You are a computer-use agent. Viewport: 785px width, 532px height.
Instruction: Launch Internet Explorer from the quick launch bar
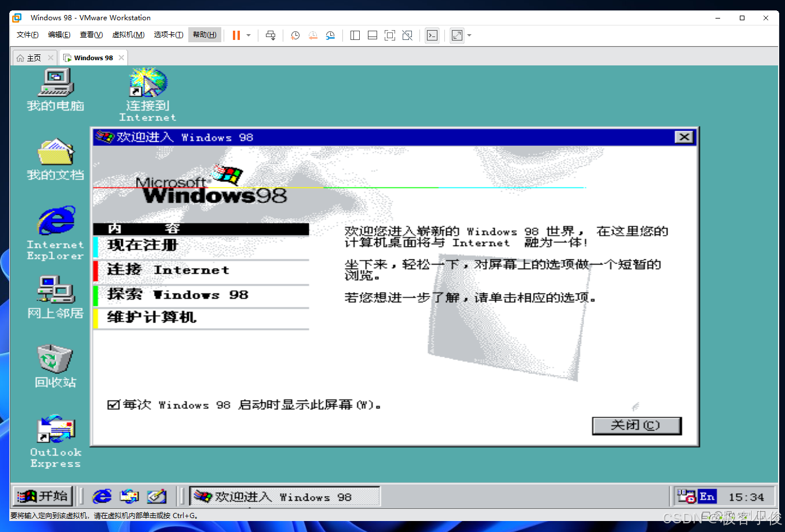[x=102, y=496]
